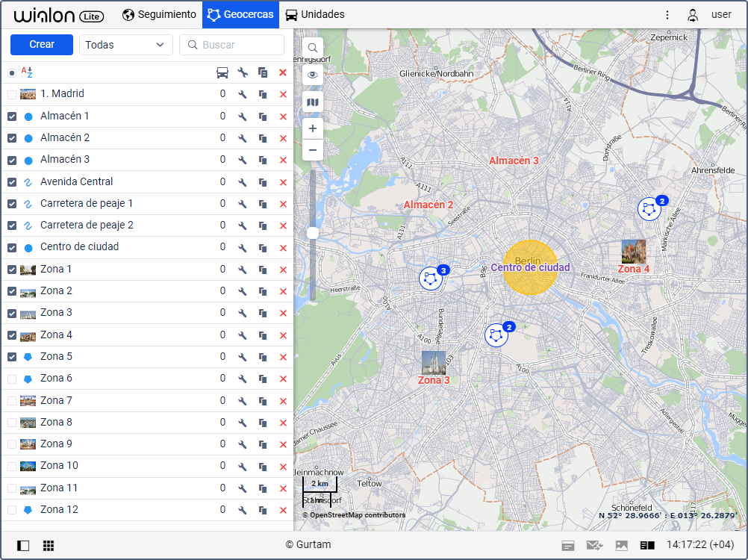Uncheck the Avenida Central checkbox
Viewport: 748px width, 560px height.
point(12,182)
